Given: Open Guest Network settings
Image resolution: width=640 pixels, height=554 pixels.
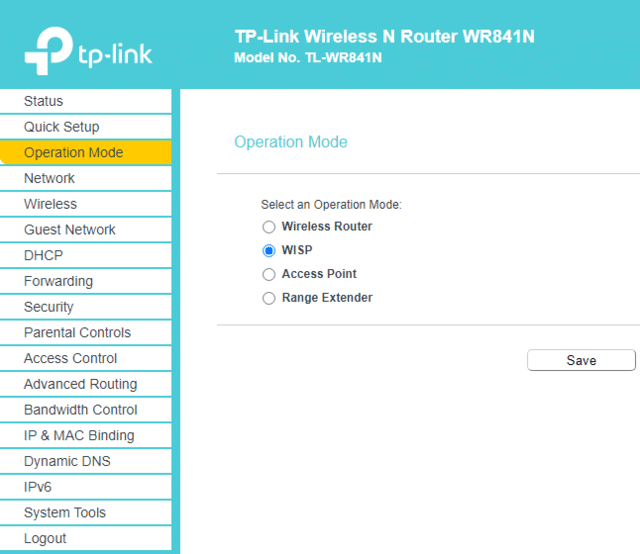Looking at the screenshot, I should pyautogui.click(x=85, y=229).
